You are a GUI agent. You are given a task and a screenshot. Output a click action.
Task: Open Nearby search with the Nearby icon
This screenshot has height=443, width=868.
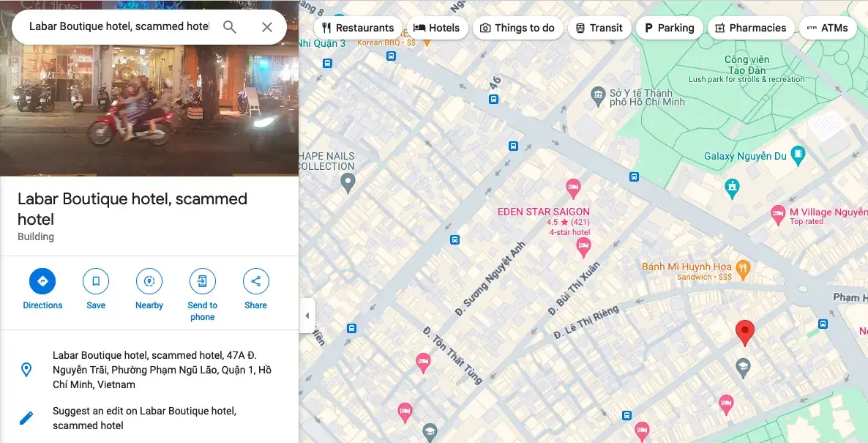[x=149, y=281]
